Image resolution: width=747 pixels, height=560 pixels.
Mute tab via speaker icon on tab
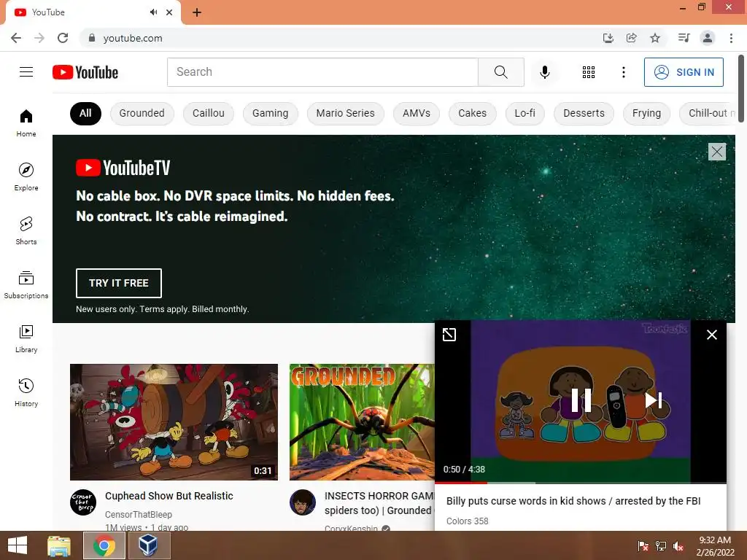[x=153, y=12]
